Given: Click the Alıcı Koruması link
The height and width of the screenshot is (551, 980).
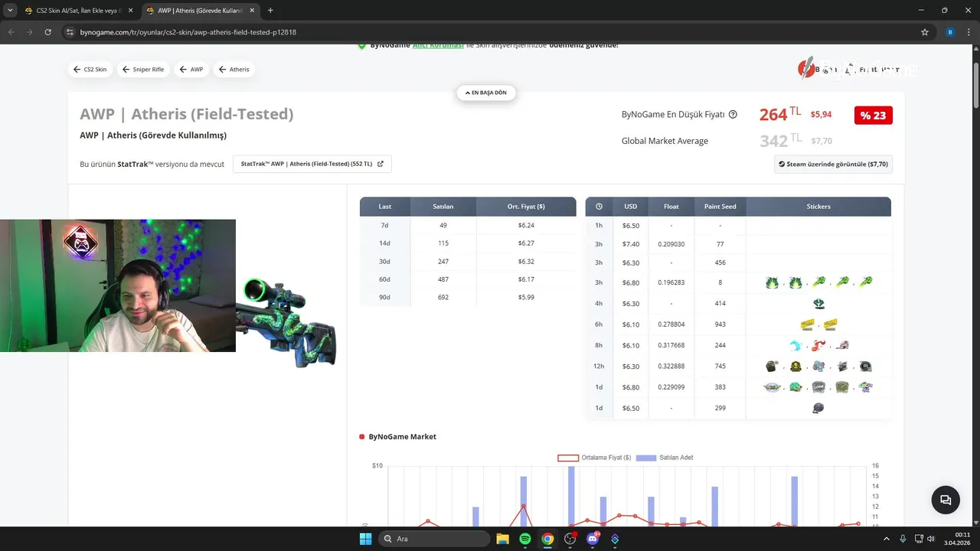Looking at the screenshot, I should click(x=438, y=45).
